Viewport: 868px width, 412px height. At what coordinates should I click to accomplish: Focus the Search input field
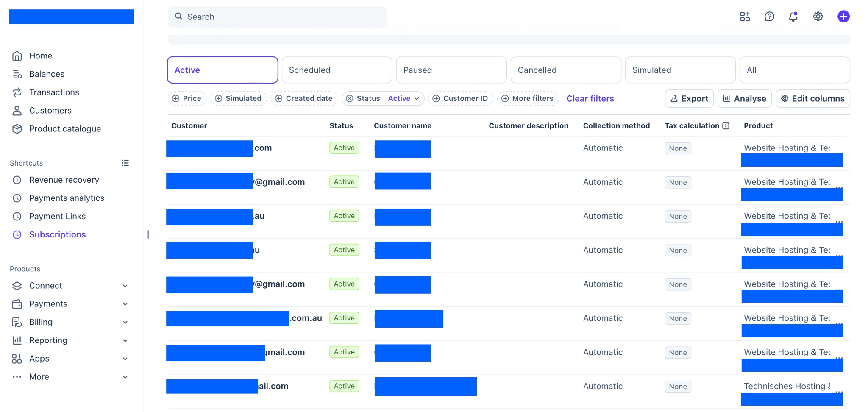[x=277, y=17]
